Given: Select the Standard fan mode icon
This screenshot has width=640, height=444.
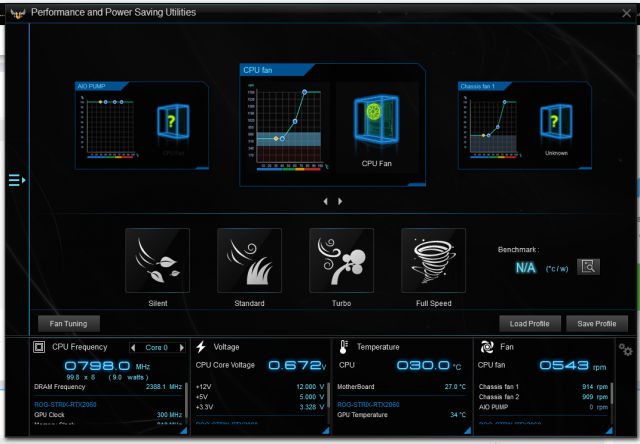Looking at the screenshot, I should (x=249, y=260).
